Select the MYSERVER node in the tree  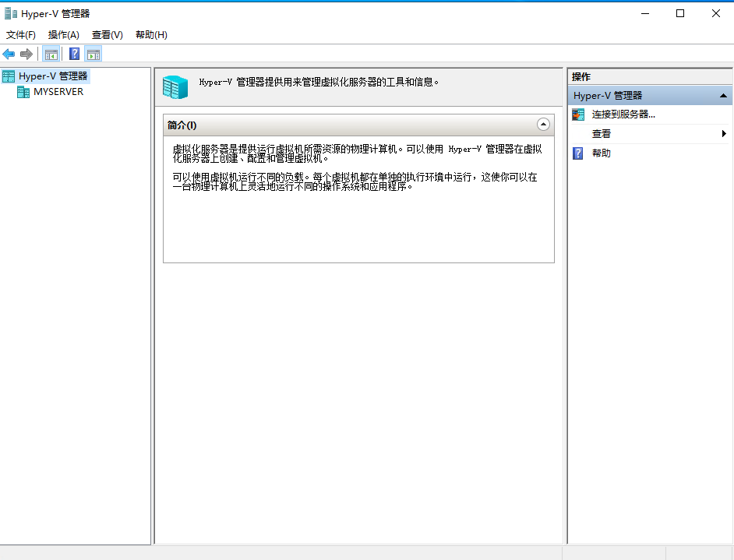point(58,92)
